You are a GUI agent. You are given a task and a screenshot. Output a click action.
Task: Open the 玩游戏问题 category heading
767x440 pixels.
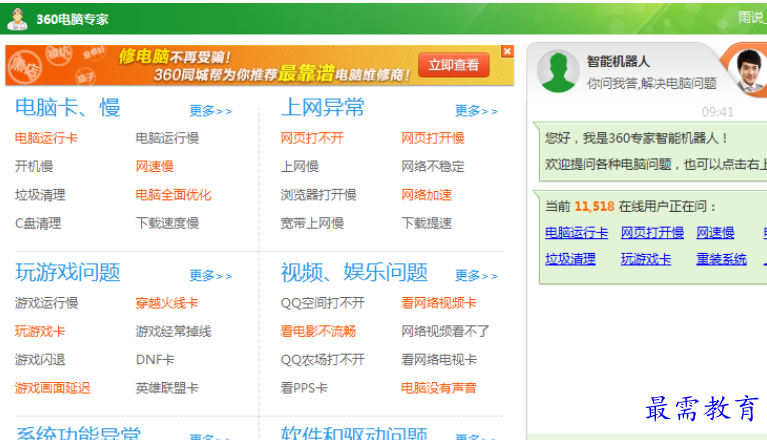68,272
